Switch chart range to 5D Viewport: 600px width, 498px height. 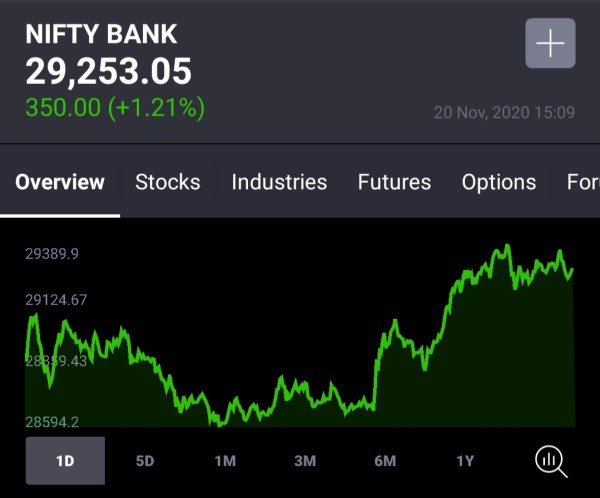point(145,461)
